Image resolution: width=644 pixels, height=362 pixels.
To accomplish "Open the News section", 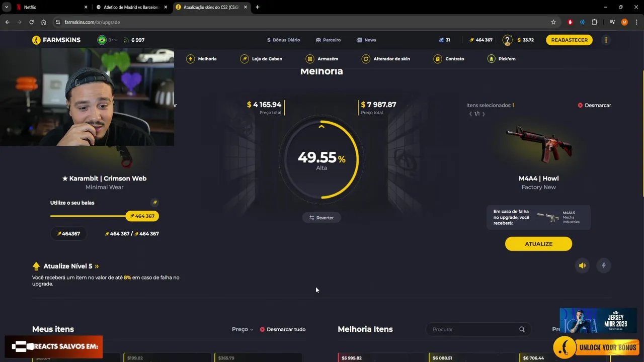I will click(366, 40).
